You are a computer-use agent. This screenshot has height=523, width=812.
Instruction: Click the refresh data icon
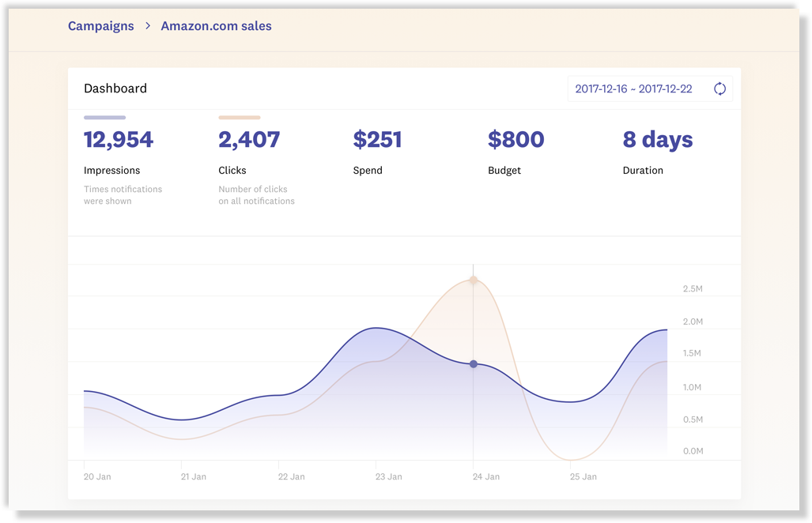719,88
